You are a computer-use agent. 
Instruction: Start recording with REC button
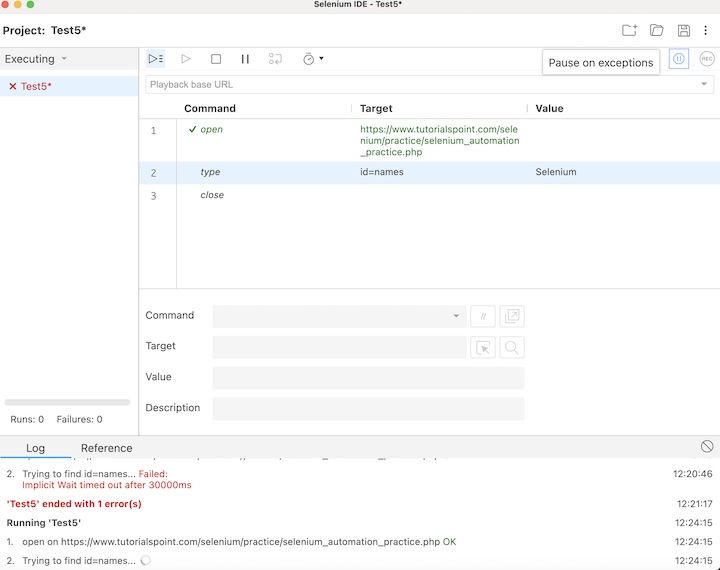point(707,60)
